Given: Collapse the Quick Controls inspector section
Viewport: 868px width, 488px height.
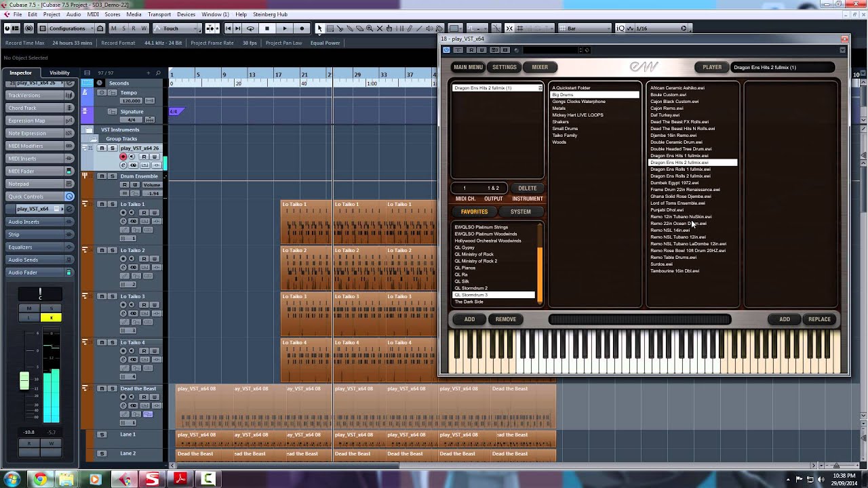Looking at the screenshot, I should (x=39, y=197).
